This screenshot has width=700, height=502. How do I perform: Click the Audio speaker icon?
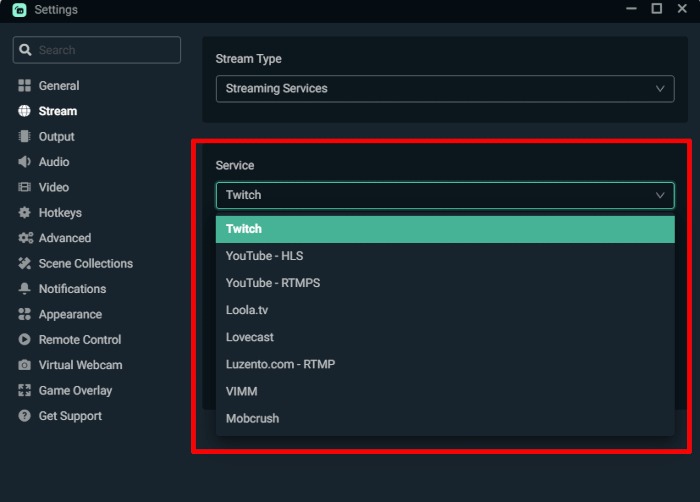(x=24, y=162)
